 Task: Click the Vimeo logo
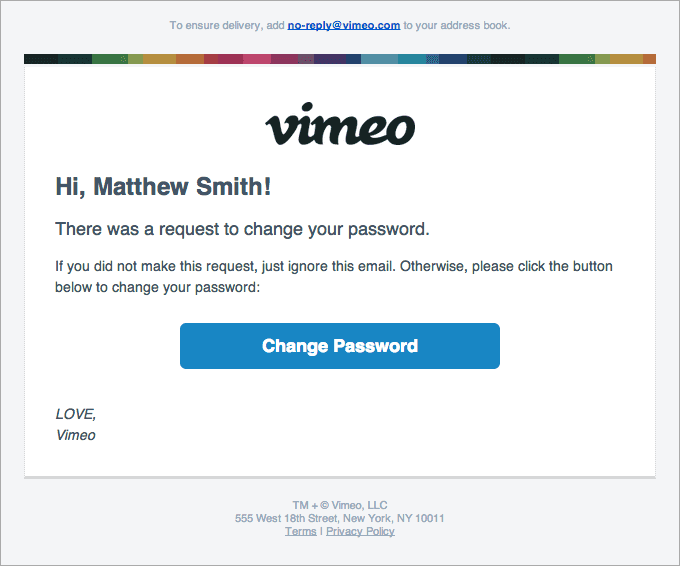coord(340,126)
